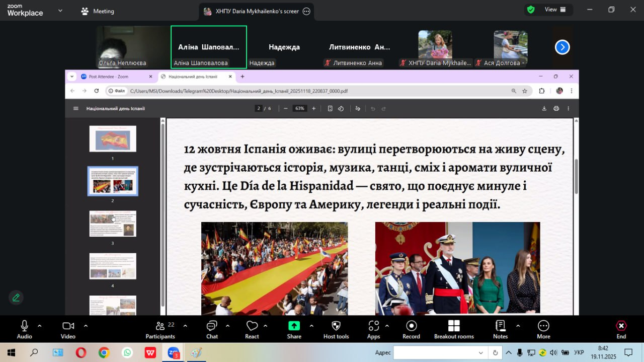The height and width of the screenshot is (362, 644).
Task: Expand the Audio options chevron
Action: coord(40,325)
